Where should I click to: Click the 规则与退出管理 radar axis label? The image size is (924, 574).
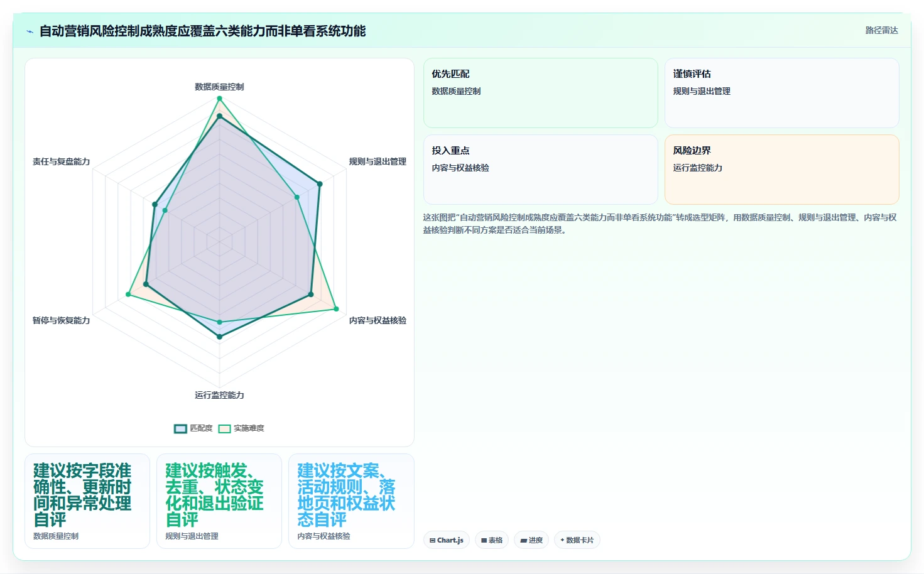378,161
